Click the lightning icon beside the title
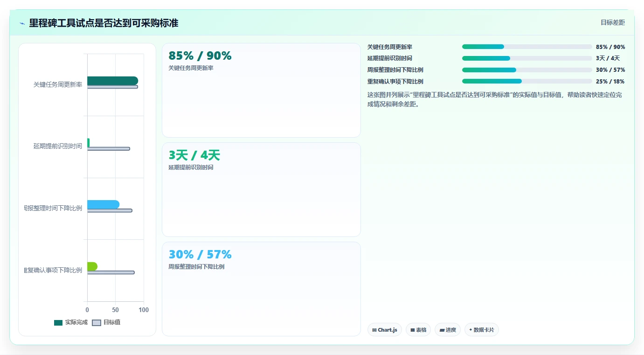 (x=22, y=23)
